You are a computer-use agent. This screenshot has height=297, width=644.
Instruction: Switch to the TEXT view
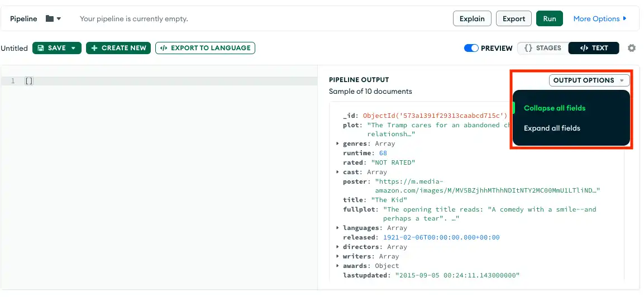point(594,49)
